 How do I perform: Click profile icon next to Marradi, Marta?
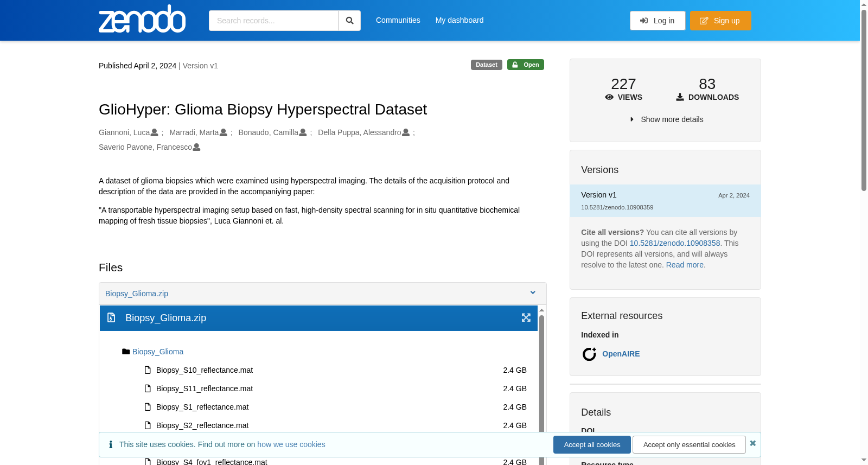[x=224, y=132]
